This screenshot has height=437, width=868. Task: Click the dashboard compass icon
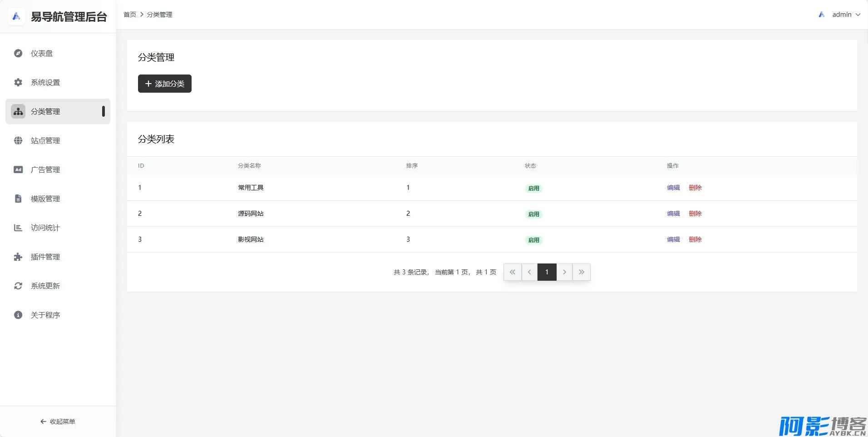[x=18, y=53]
